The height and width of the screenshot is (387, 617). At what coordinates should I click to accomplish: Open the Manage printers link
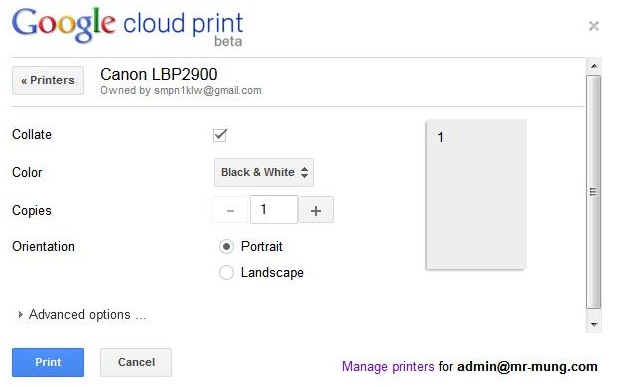(x=388, y=367)
